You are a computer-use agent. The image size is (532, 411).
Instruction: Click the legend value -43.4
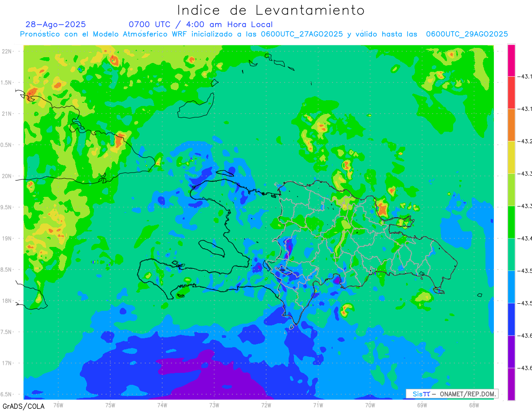point(526,239)
